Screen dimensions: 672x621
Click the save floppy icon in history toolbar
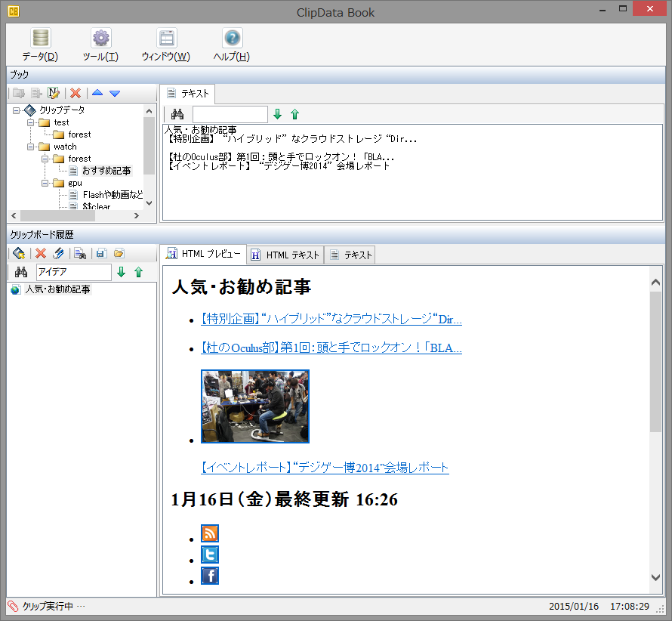click(x=101, y=253)
